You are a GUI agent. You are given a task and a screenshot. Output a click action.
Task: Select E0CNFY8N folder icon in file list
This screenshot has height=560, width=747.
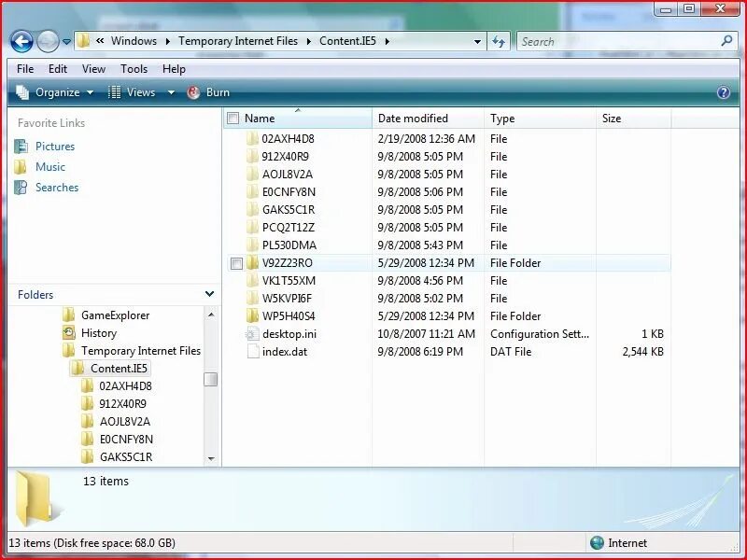[x=252, y=192]
